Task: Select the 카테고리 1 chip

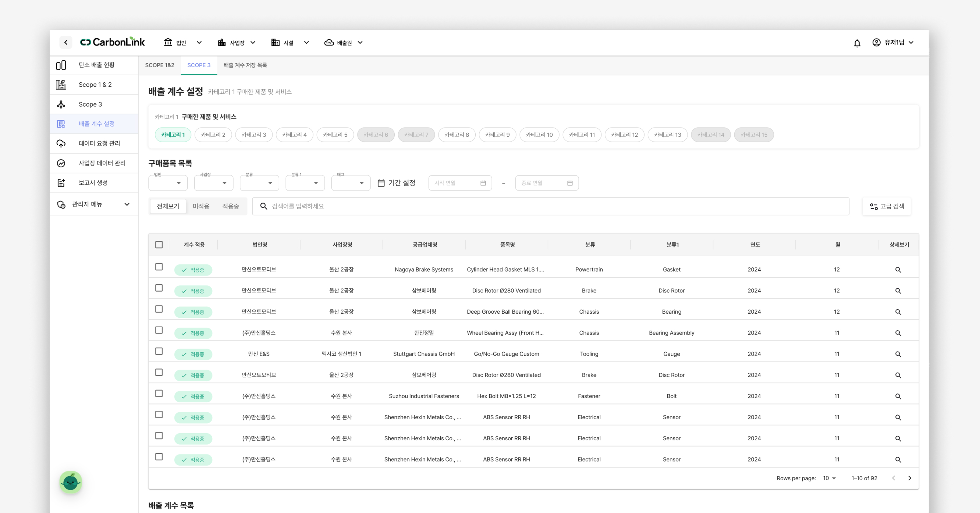Action: point(173,135)
